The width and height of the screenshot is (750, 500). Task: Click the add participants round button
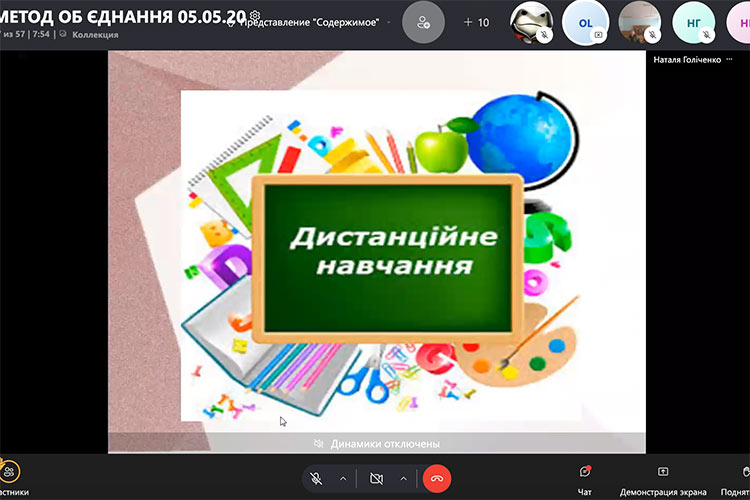tap(423, 22)
